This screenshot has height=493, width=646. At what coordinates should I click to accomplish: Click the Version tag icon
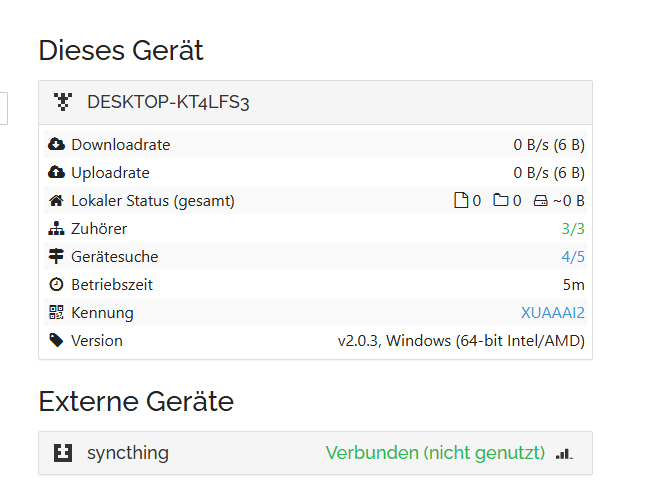[56, 341]
